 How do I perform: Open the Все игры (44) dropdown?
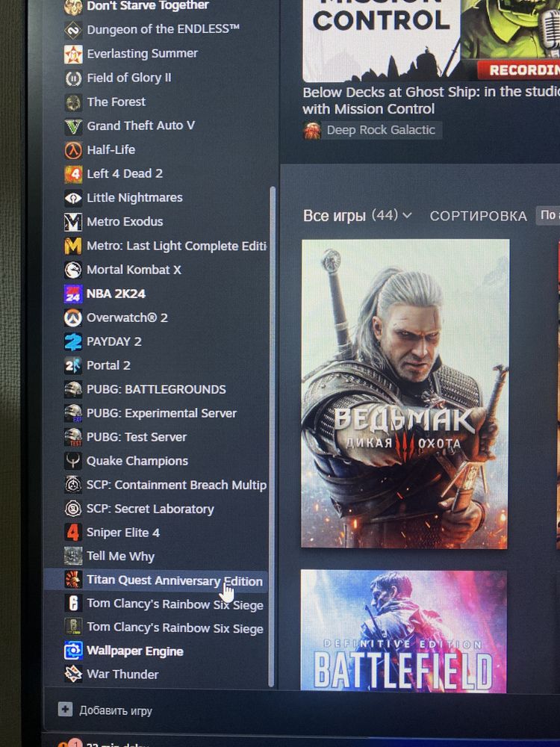(x=357, y=215)
